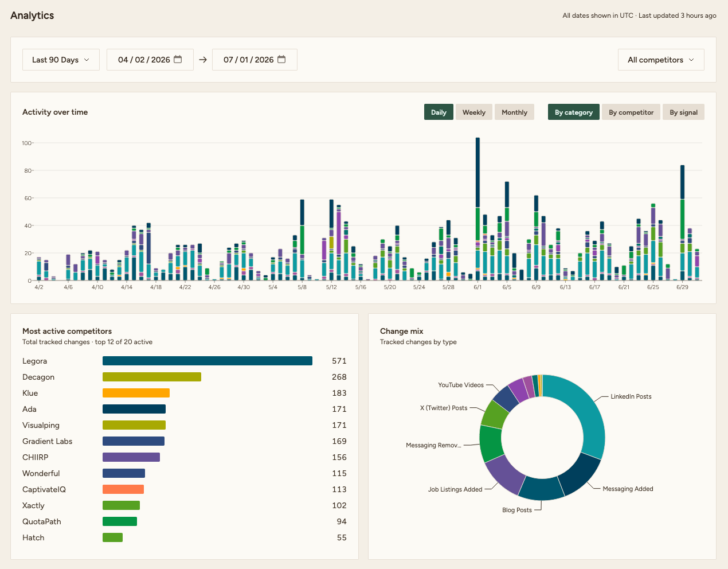Switch chart to Weekly view
This screenshot has height=569, width=728.
click(474, 112)
